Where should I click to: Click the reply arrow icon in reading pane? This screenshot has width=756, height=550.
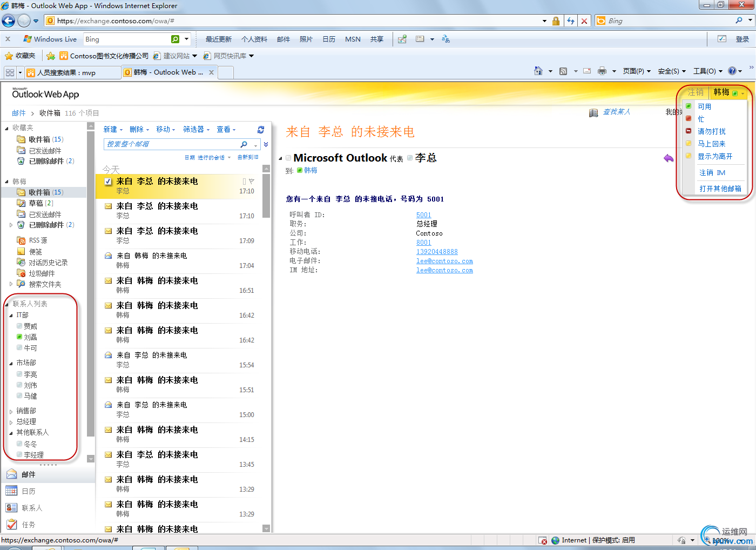669,158
